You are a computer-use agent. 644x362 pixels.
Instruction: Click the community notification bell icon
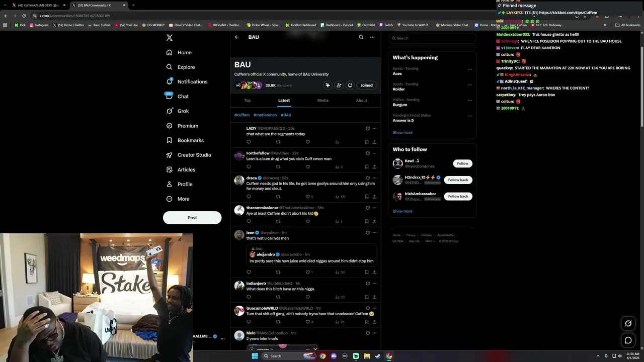(350, 85)
